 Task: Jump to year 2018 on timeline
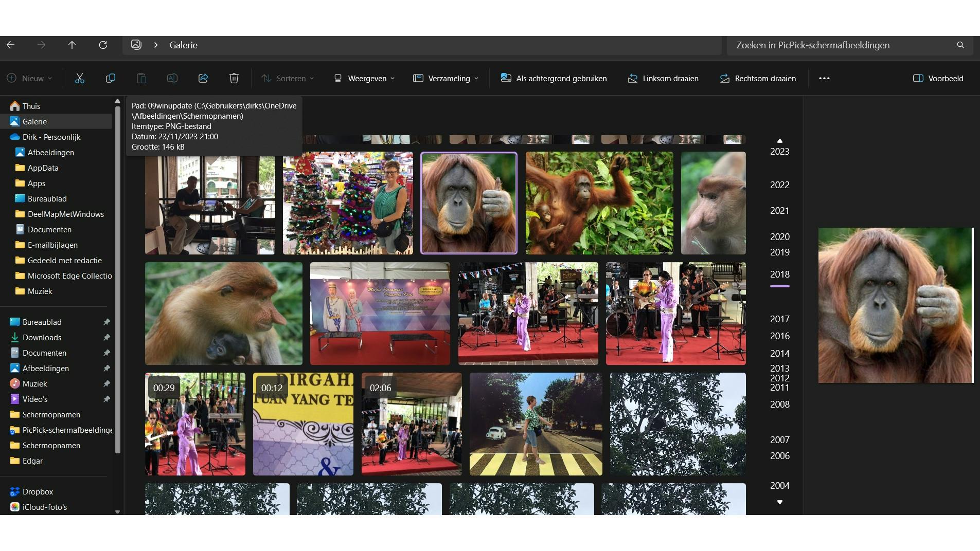pyautogui.click(x=779, y=274)
